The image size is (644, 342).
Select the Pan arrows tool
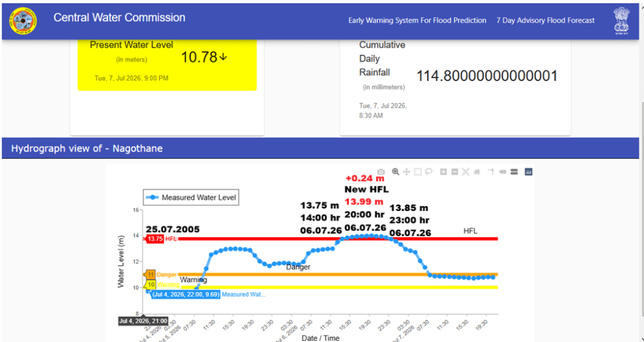407,172
